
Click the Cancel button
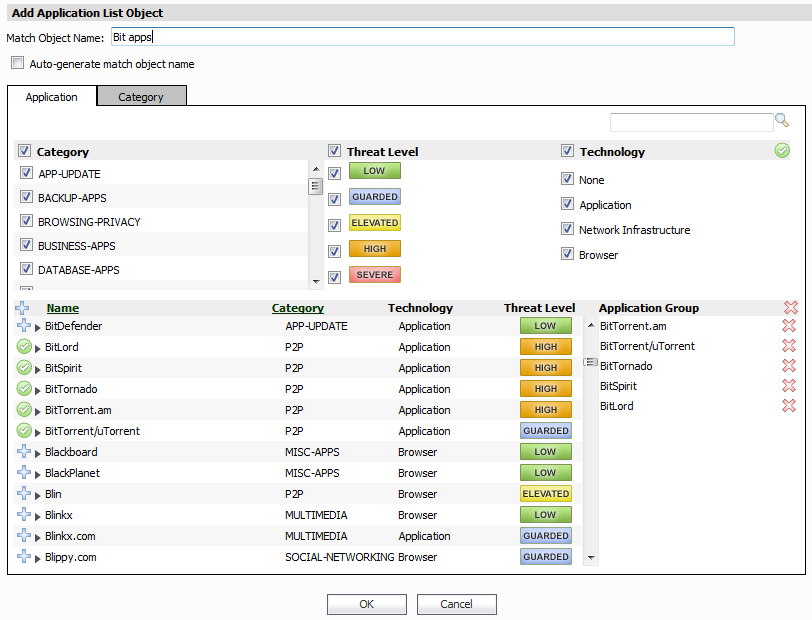tap(456, 604)
